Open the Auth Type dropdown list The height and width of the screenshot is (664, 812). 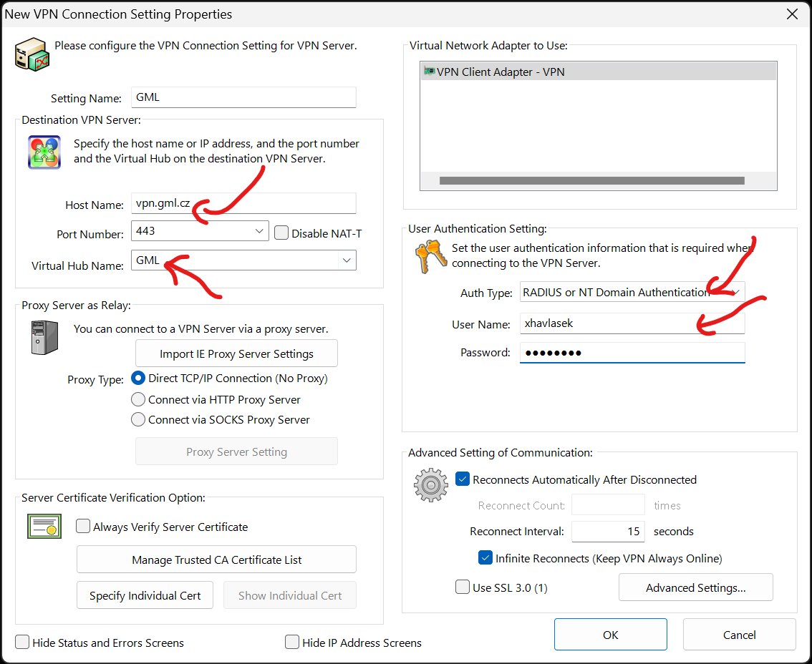pos(735,292)
